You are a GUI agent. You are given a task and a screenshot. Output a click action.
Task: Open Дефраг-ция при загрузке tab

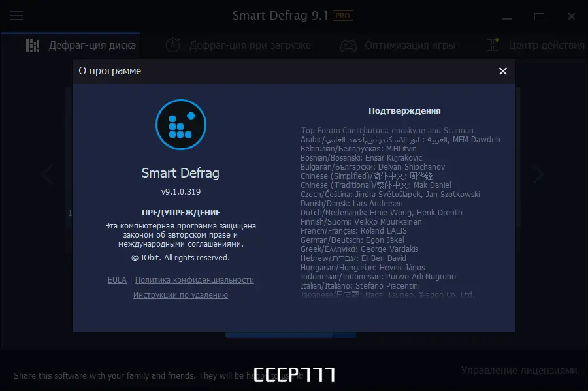pos(238,45)
